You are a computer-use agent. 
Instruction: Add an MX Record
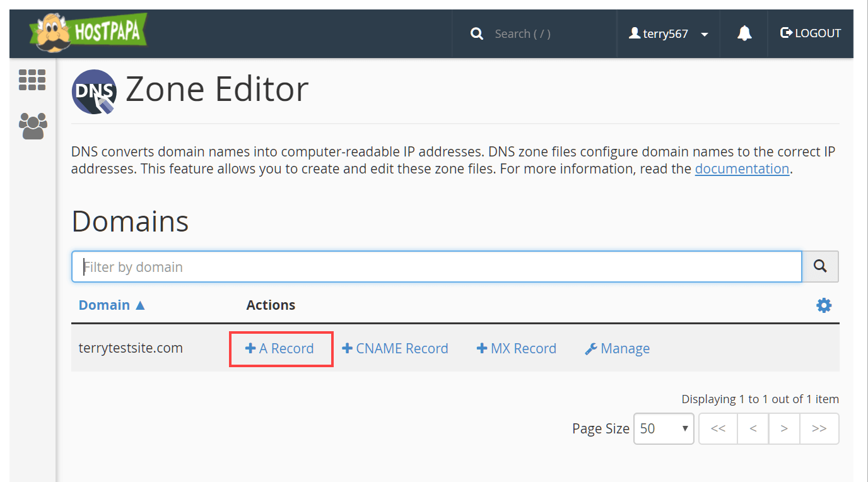click(517, 348)
